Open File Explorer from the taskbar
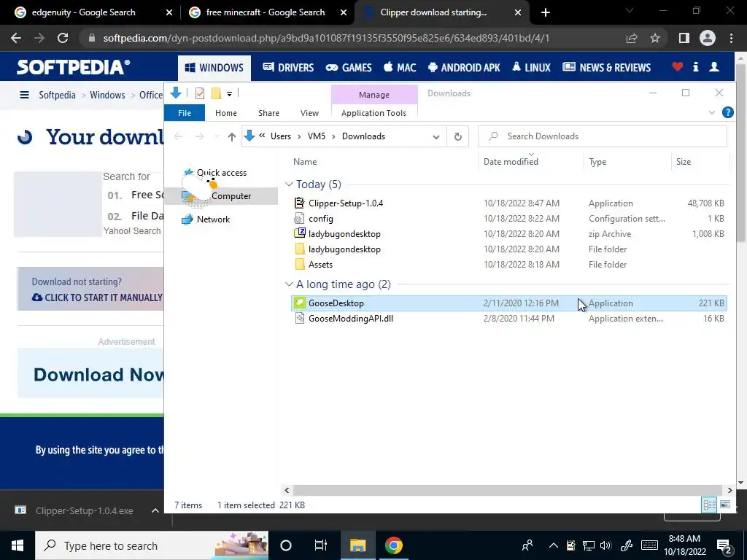747x560 pixels. (x=357, y=545)
